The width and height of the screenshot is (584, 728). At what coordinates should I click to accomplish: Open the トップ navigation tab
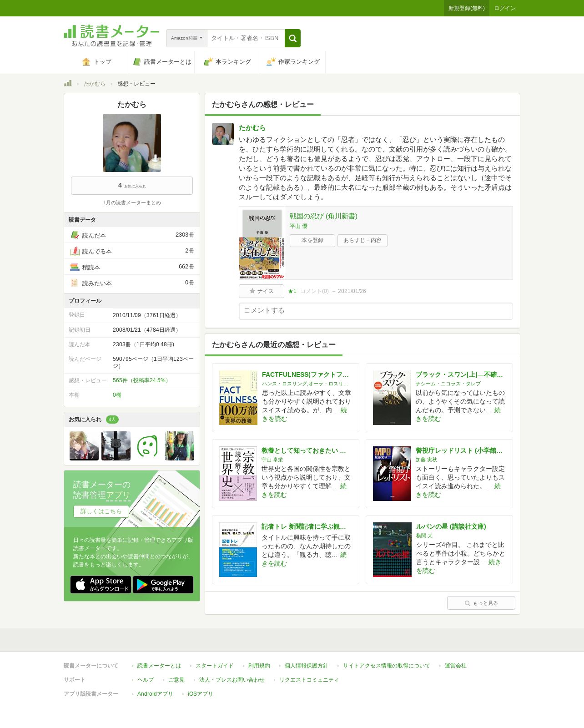96,62
